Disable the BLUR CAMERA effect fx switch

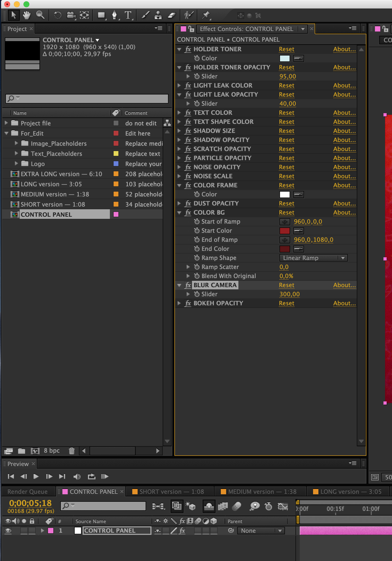[x=188, y=285]
